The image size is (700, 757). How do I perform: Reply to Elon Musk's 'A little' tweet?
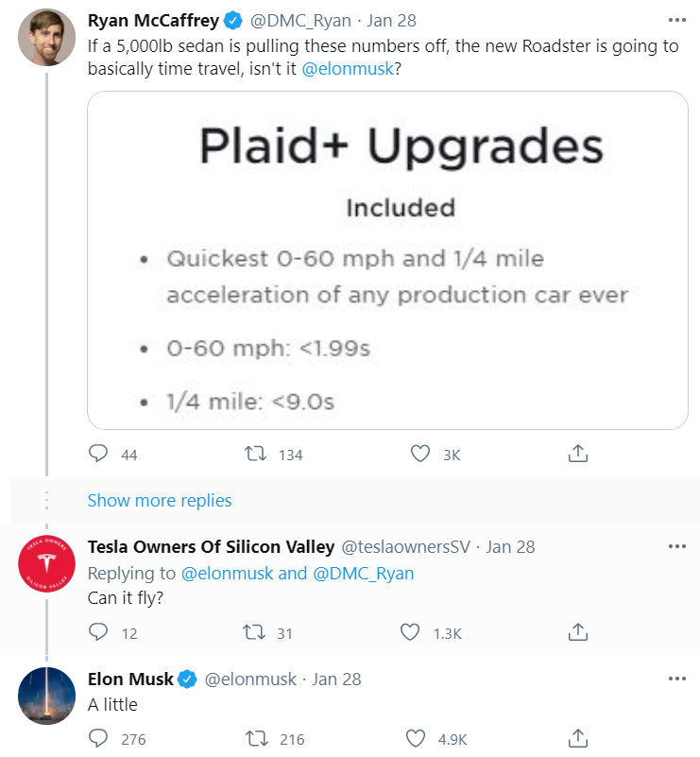(98, 738)
